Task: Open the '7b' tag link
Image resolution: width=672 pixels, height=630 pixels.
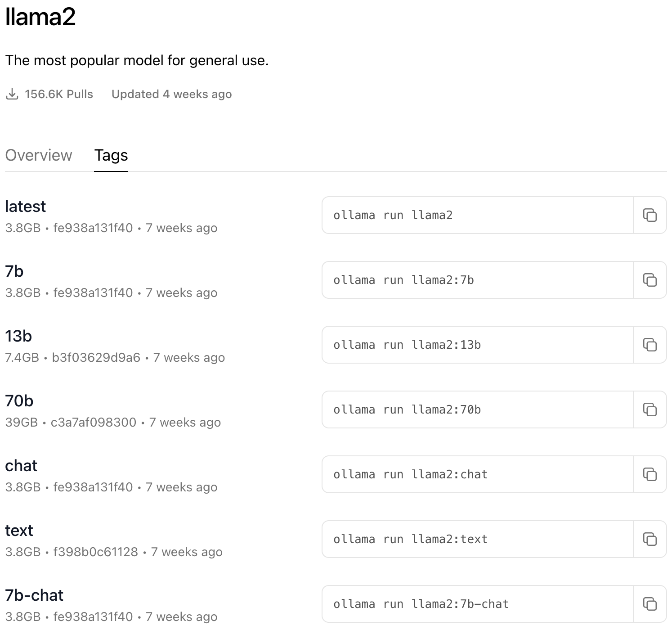Action: point(14,271)
